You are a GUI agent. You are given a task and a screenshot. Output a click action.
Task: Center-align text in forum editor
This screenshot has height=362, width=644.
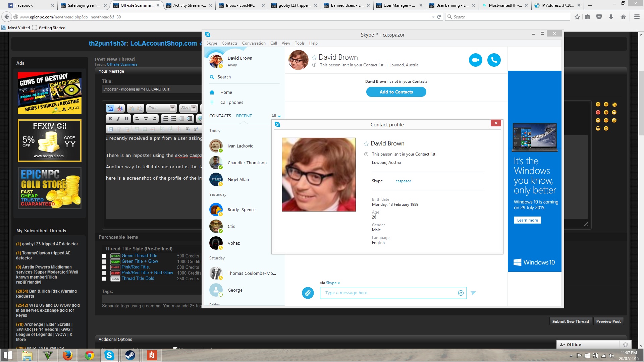(x=146, y=119)
